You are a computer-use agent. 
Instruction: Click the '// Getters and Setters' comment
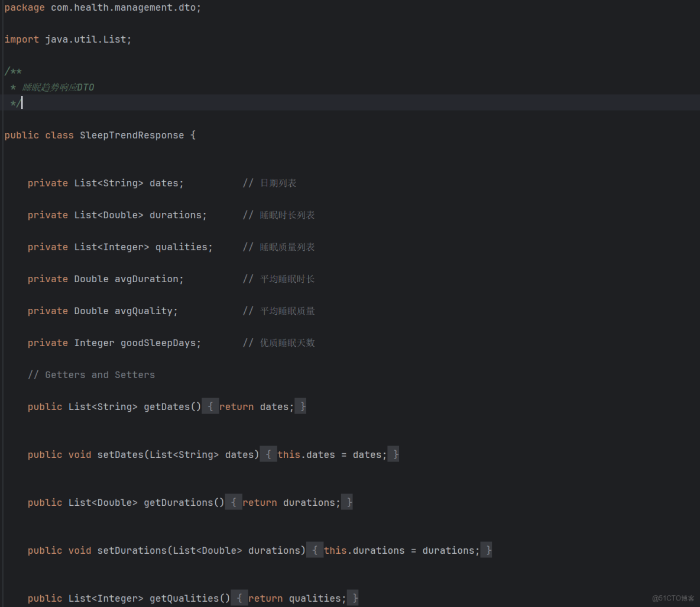[91, 374]
